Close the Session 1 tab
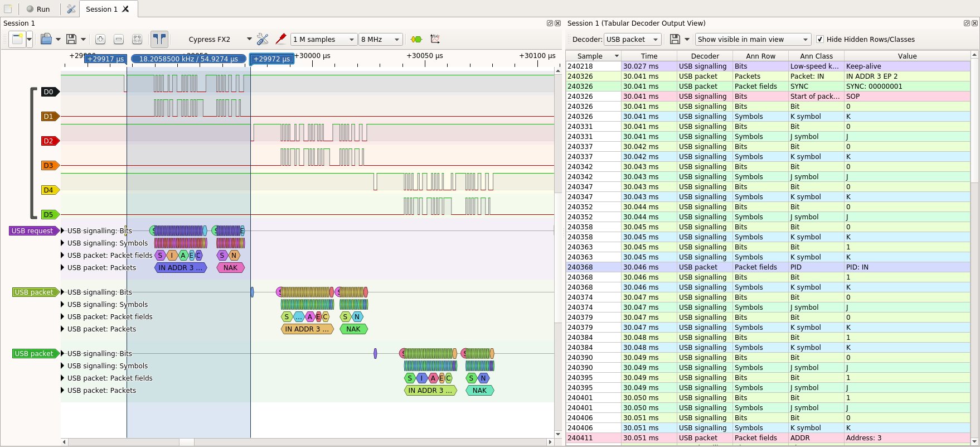The height and width of the screenshot is (447, 980). [x=125, y=9]
